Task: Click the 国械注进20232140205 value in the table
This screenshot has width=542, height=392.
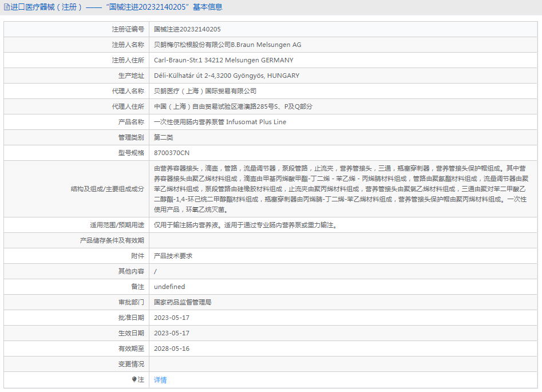Action: [x=187, y=29]
